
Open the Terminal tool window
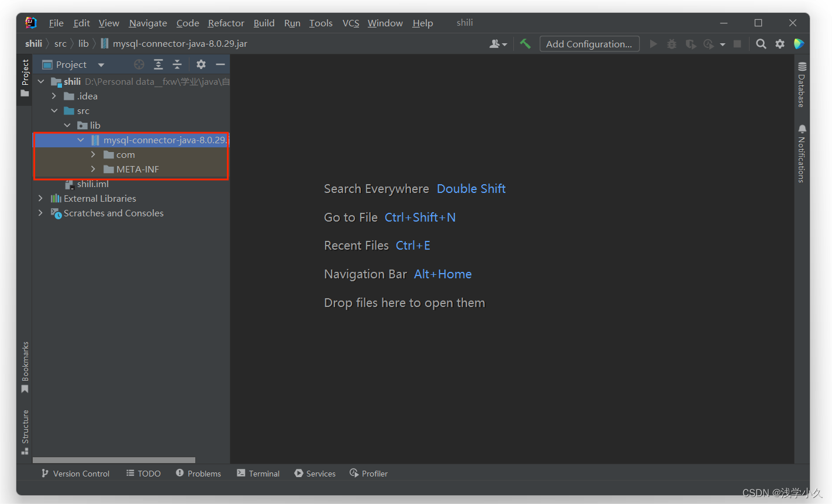(258, 474)
